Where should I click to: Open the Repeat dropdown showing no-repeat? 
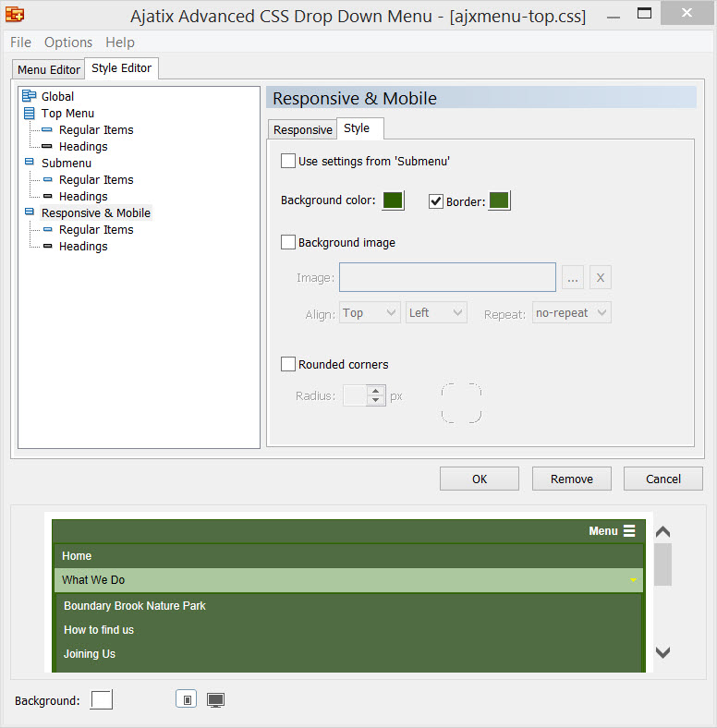572,312
